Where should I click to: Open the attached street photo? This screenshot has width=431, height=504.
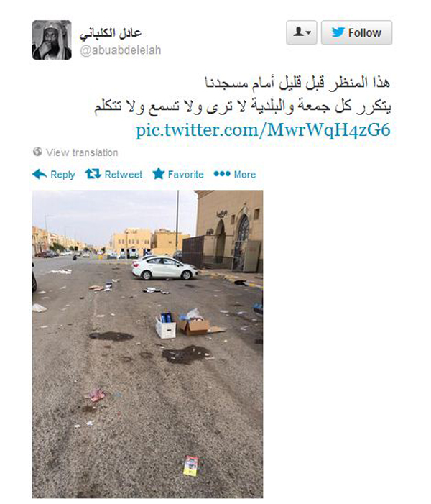[147, 344]
